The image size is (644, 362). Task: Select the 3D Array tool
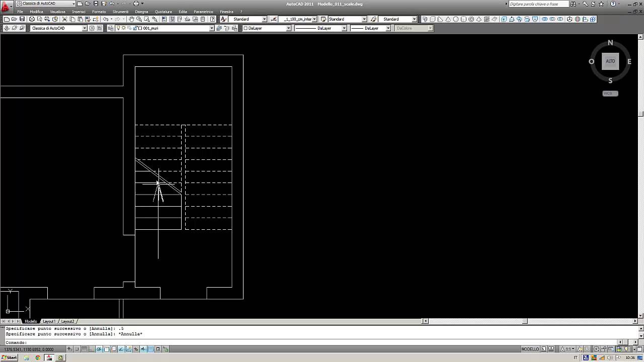click(x=593, y=19)
